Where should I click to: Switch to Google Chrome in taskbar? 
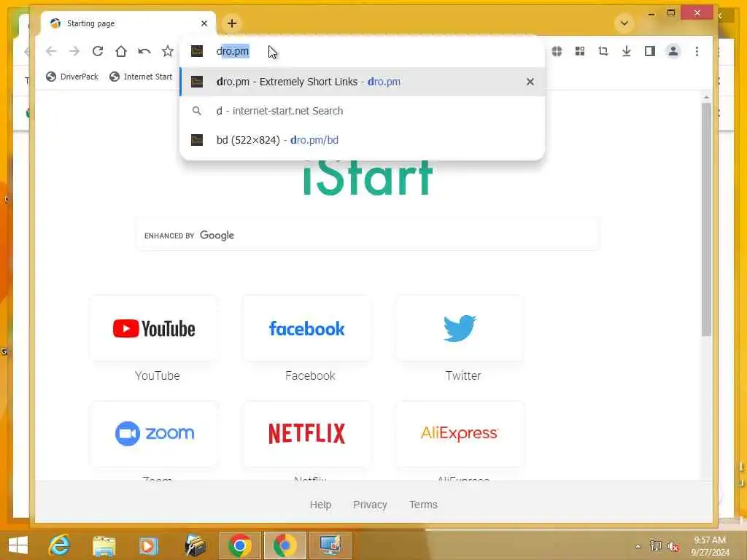(239, 545)
